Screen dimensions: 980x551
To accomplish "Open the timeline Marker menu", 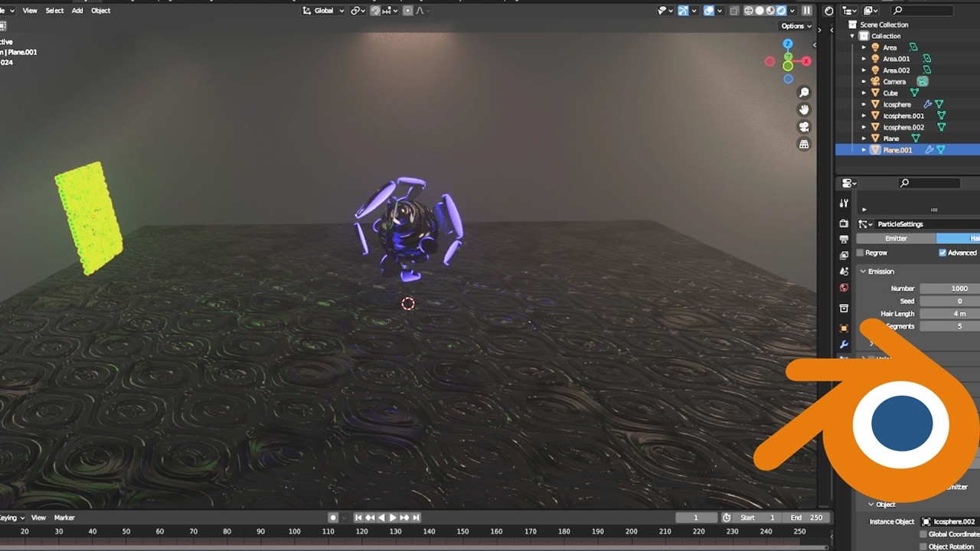I will tap(64, 518).
